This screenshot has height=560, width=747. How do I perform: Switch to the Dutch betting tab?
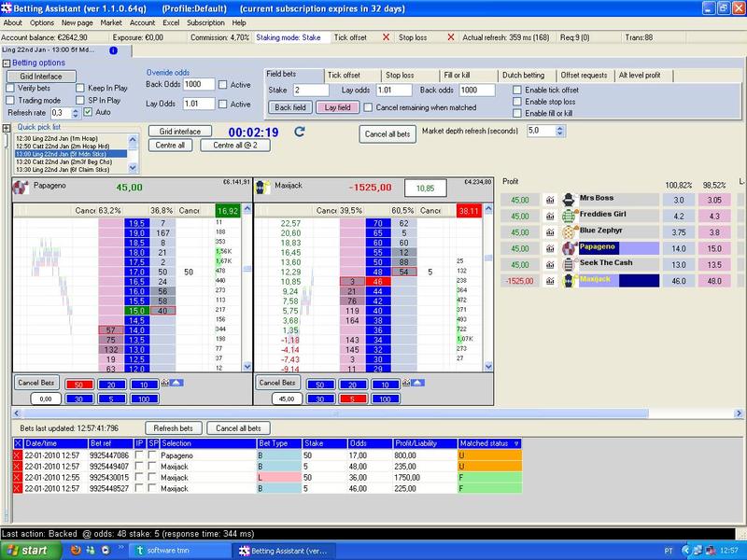[523, 75]
